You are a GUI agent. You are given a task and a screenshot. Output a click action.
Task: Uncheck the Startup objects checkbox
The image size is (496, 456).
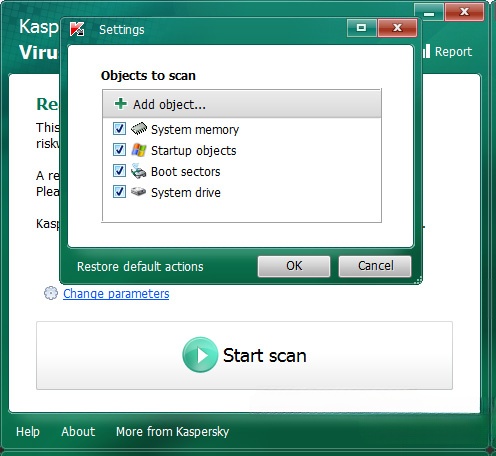119,150
